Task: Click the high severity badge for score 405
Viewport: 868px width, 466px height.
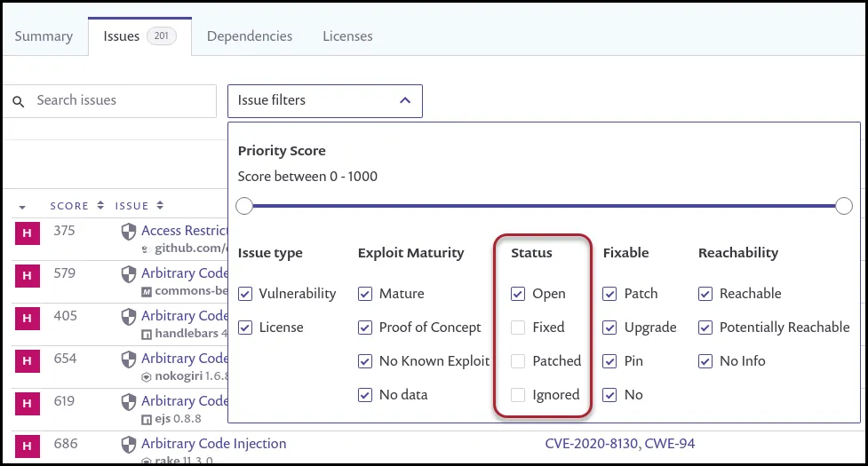Action: [x=28, y=319]
